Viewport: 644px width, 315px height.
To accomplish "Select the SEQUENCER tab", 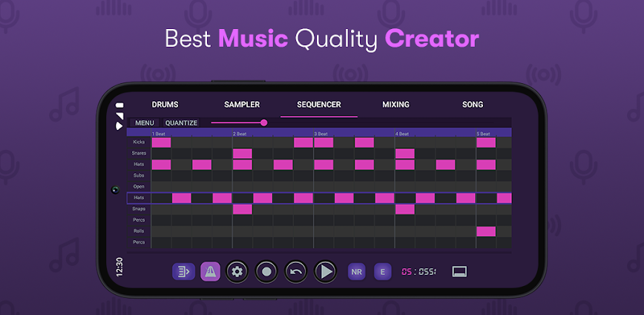I will [319, 105].
